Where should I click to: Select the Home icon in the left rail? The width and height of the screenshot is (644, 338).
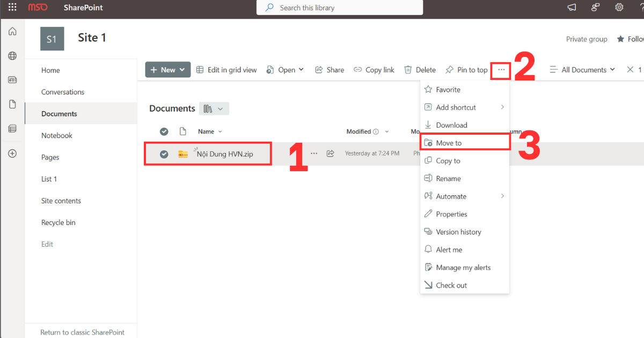[12, 31]
